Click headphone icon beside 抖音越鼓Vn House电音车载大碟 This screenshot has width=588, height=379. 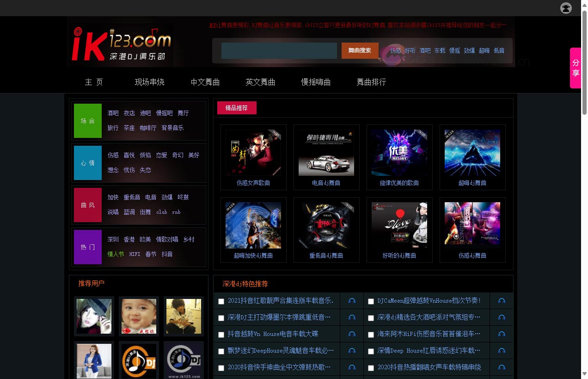click(352, 334)
